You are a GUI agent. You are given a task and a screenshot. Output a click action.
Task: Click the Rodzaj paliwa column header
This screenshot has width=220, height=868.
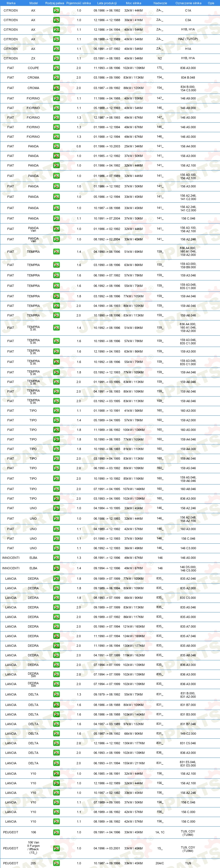tap(55, 3)
